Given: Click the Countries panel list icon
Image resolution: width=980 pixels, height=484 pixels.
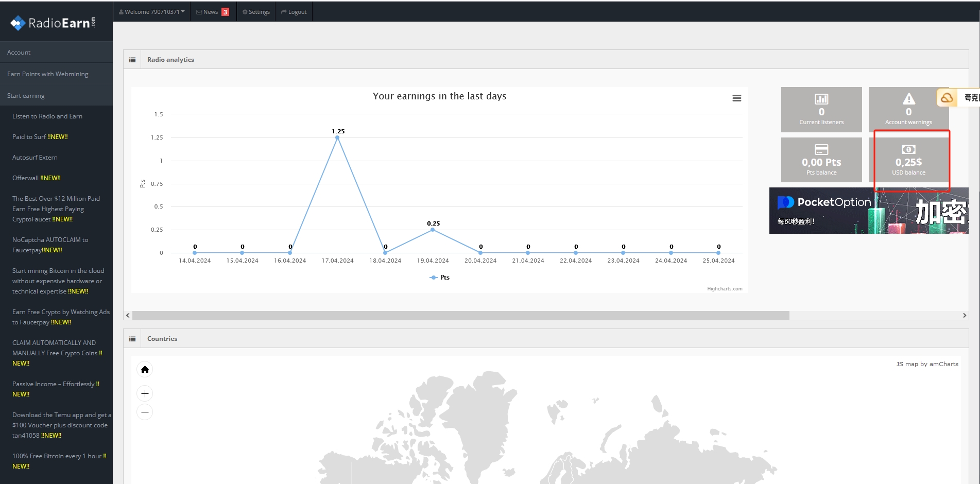Looking at the screenshot, I should point(132,339).
